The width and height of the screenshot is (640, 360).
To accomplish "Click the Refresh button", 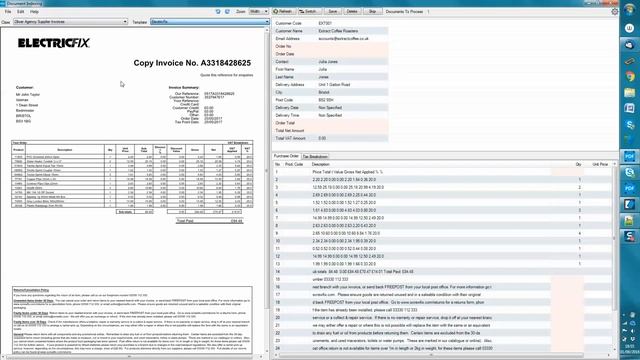I will tap(283, 11).
